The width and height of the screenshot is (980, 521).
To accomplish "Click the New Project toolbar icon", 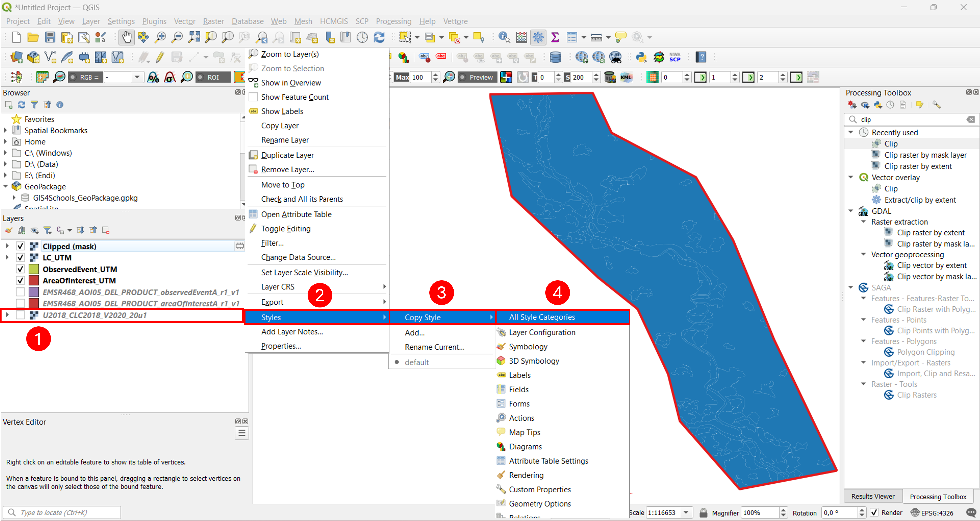I will click(16, 37).
